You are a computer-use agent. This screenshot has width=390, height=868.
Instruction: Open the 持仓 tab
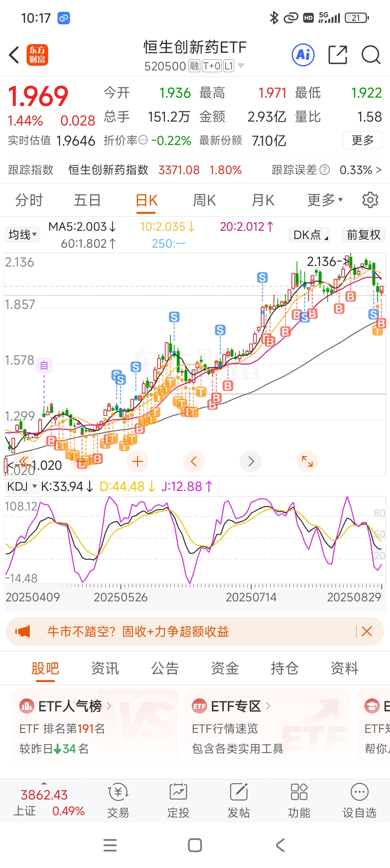pos(285,669)
